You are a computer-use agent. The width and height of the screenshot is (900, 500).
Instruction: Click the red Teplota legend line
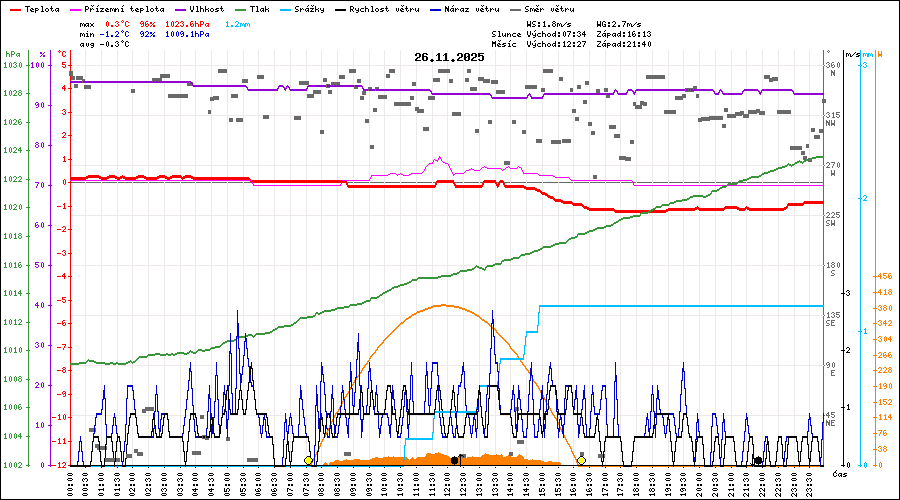[14, 8]
